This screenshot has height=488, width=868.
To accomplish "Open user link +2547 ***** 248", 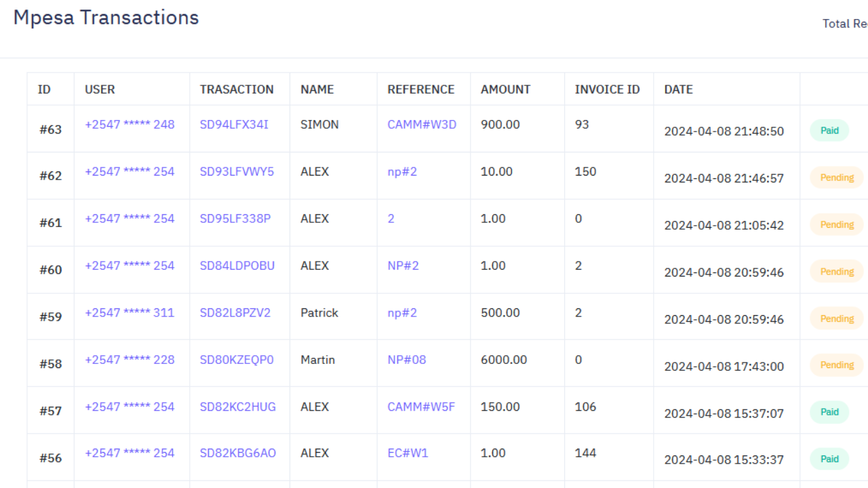I will (x=130, y=125).
